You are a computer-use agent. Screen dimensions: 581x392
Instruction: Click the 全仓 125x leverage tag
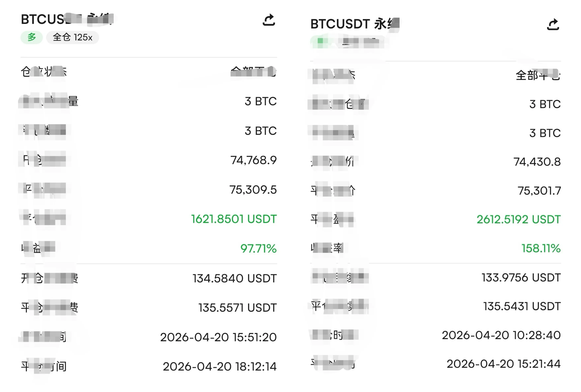pyautogui.click(x=73, y=38)
